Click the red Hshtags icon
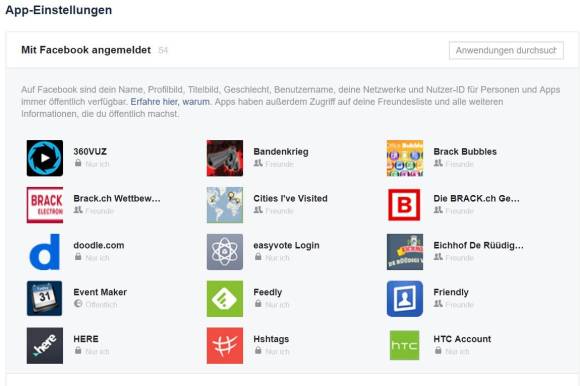580x386 pixels. [225, 346]
